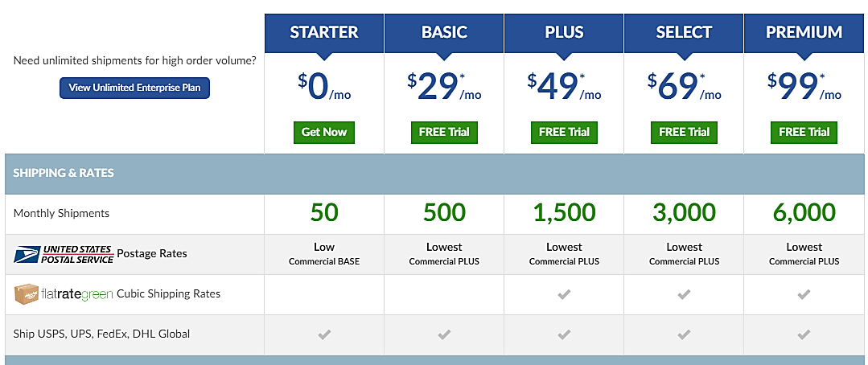Click the 6,000 monthly shipments value
This screenshot has height=365, width=868.
click(x=804, y=213)
